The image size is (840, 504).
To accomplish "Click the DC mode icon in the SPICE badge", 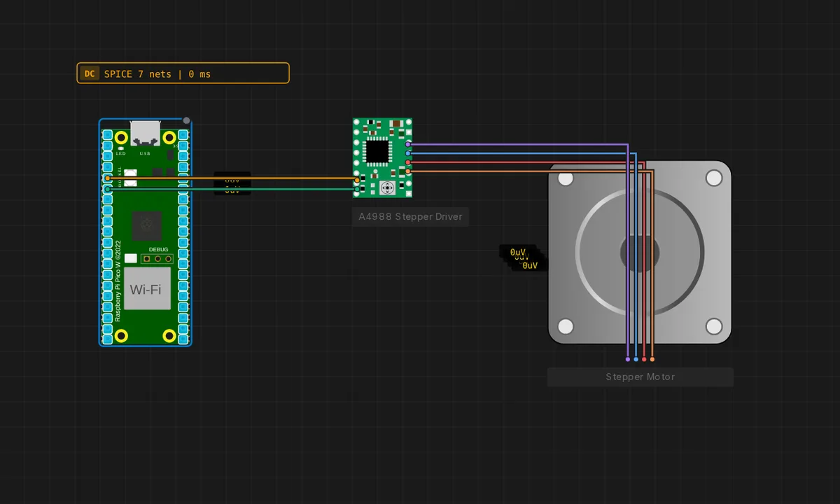I will (90, 73).
